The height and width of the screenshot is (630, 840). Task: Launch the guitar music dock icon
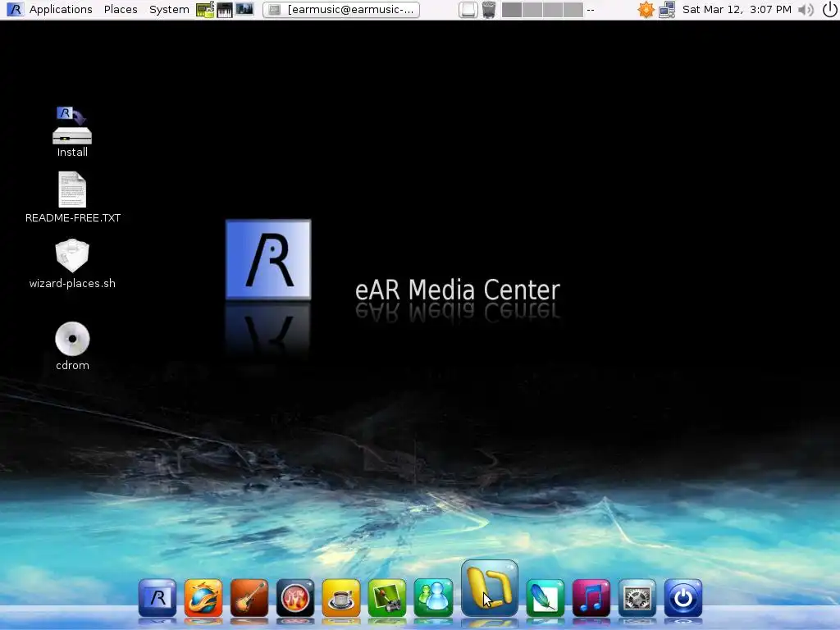[x=249, y=597]
